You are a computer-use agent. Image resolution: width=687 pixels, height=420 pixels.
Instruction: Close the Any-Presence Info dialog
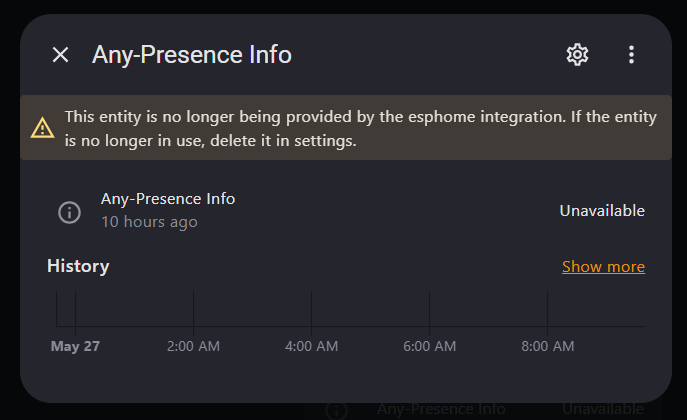pos(61,55)
